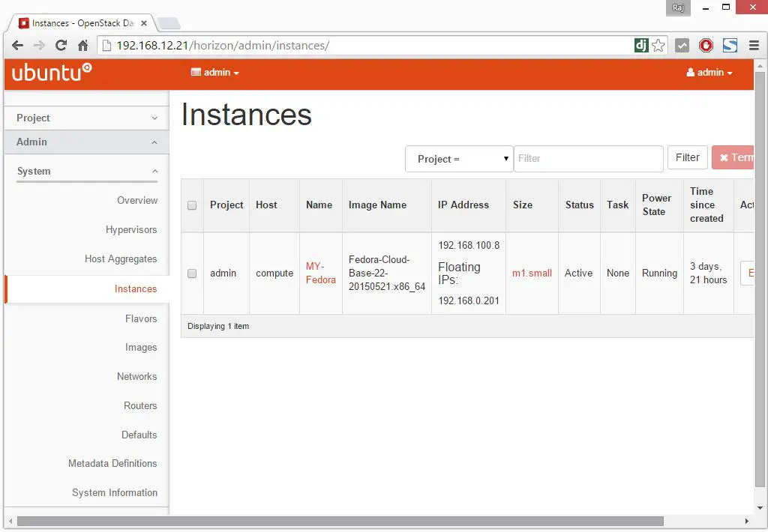The width and height of the screenshot is (768, 532).
Task: Click the Fedora-Cloud-Base image name cell
Action: [x=386, y=273]
